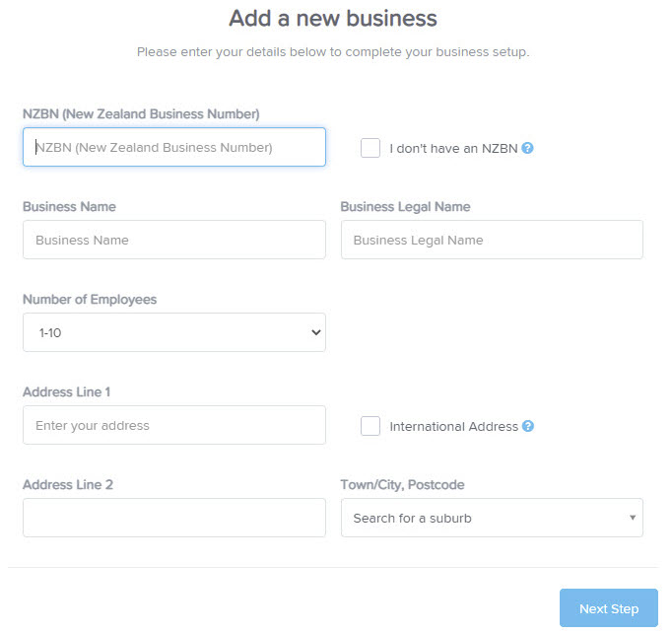Click the "Add a new business" heading
Image resolution: width=672 pixels, height=634 pixels.
coord(333,19)
